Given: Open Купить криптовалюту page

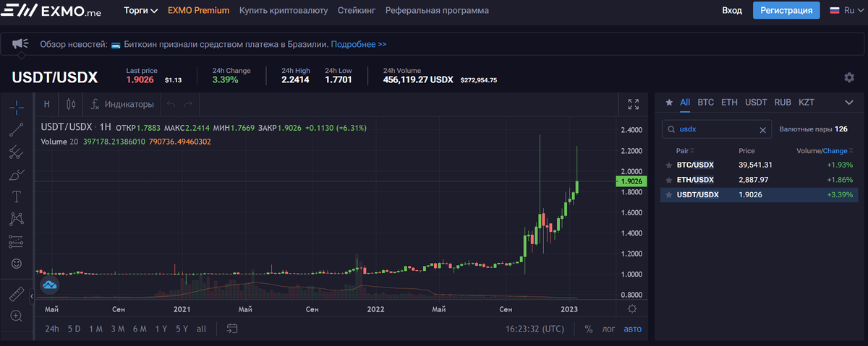Looking at the screenshot, I should [x=284, y=11].
